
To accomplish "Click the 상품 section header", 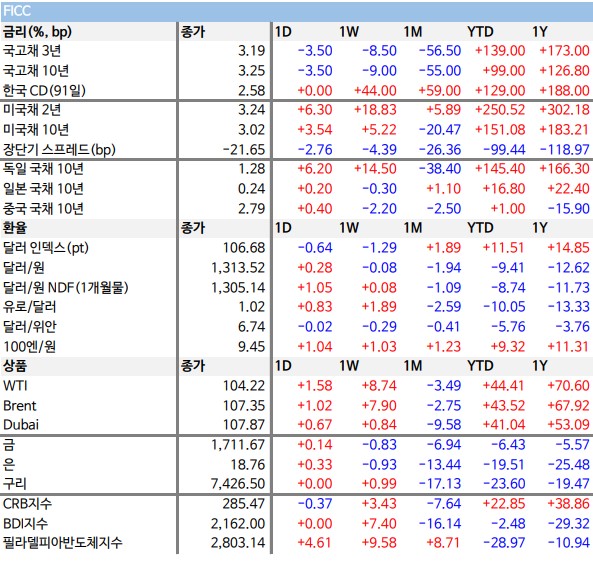I will [15, 366].
